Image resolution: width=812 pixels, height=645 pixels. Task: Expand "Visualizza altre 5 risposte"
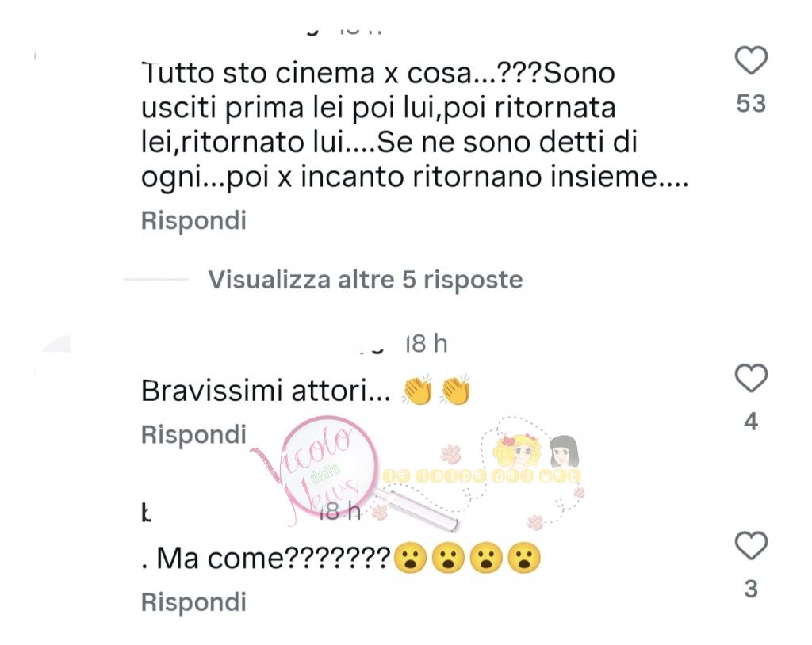[365, 280]
